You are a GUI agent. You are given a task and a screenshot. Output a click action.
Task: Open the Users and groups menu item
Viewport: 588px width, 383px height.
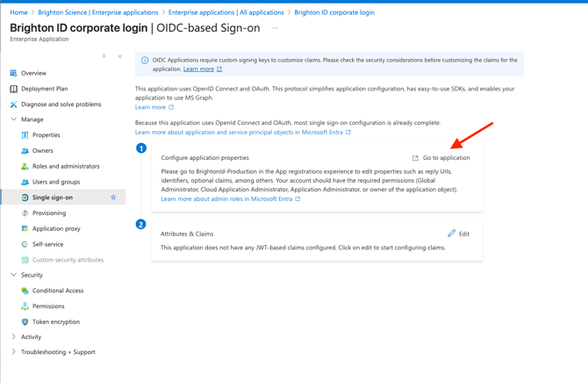tap(55, 182)
